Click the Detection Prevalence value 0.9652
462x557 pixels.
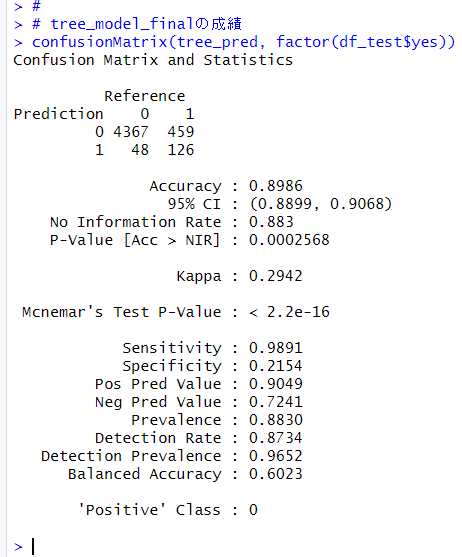(x=276, y=456)
